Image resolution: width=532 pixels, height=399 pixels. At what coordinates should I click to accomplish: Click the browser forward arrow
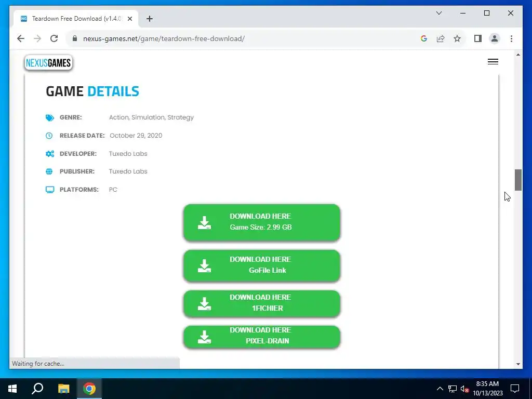click(37, 38)
